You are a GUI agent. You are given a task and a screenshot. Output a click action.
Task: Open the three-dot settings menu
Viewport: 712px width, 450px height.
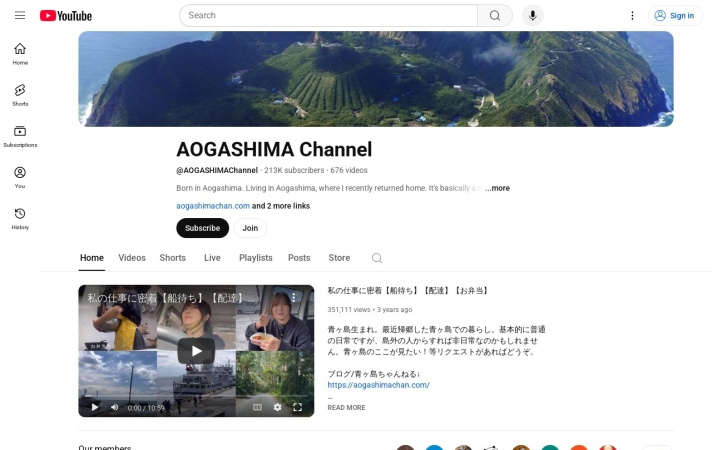(x=632, y=16)
